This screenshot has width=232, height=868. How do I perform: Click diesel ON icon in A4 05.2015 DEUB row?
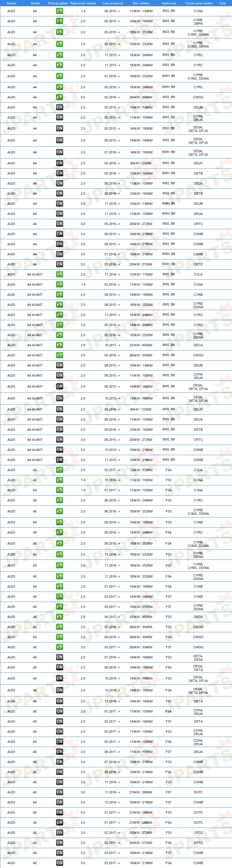(x=60, y=107)
